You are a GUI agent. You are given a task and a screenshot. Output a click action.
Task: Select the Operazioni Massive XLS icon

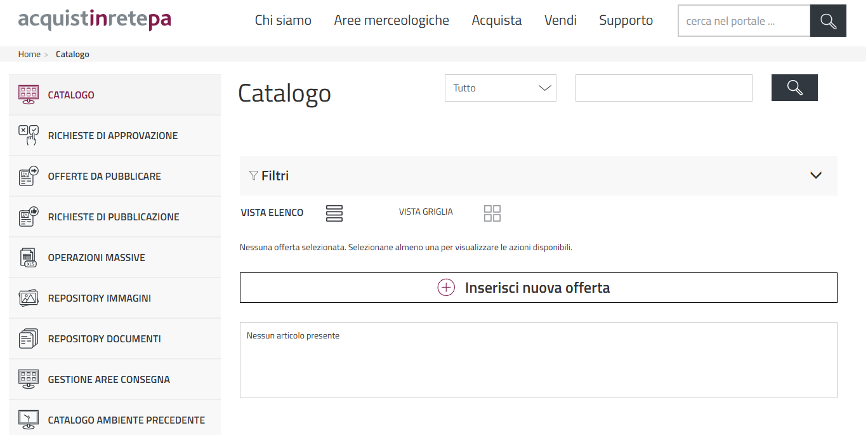[x=29, y=257]
